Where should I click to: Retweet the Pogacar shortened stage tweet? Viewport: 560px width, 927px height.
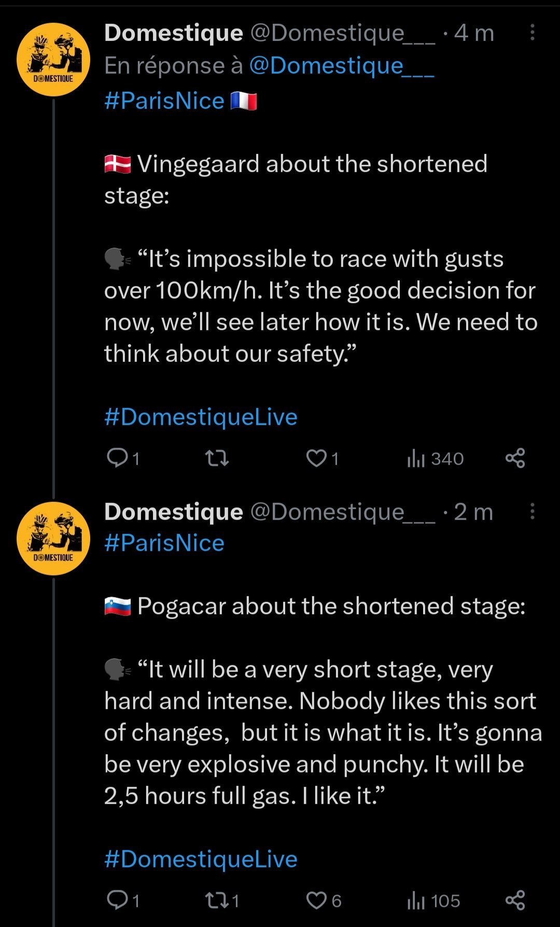tap(222, 901)
